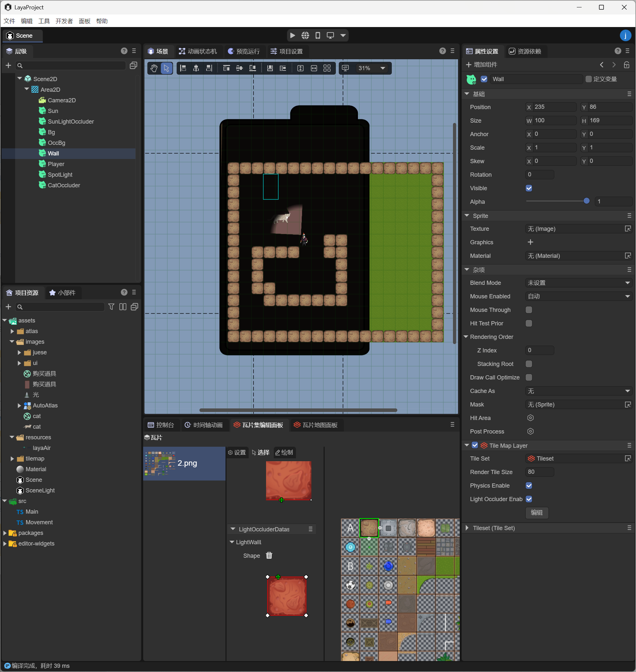Click the Alpha slider handle
Viewport: 636px width, 672px height.
coord(586,201)
